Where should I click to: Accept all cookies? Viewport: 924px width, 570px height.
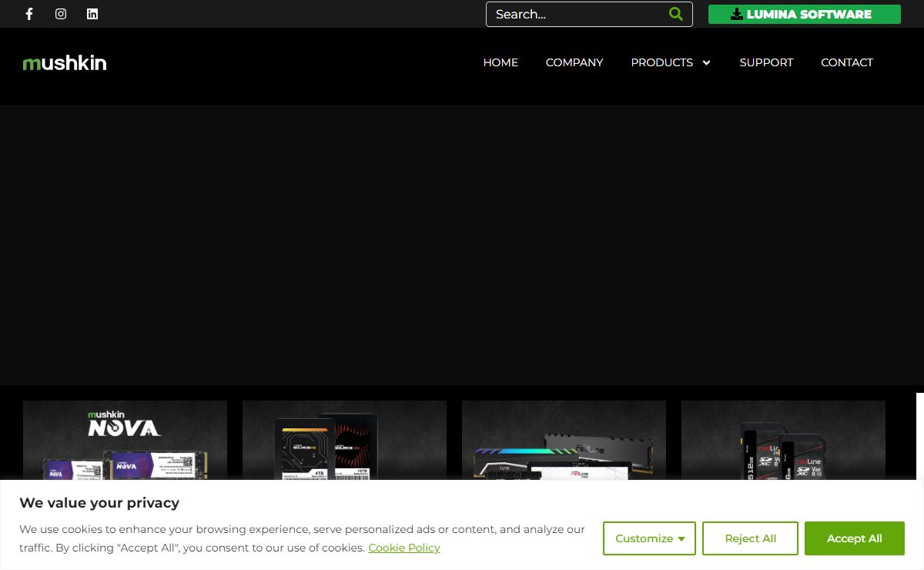click(x=855, y=538)
